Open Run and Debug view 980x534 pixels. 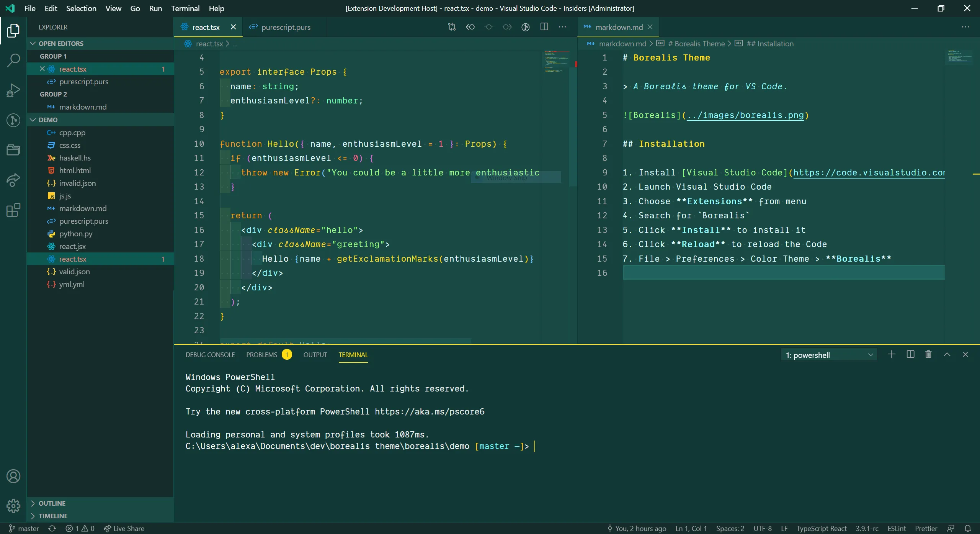tap(13, 90)
